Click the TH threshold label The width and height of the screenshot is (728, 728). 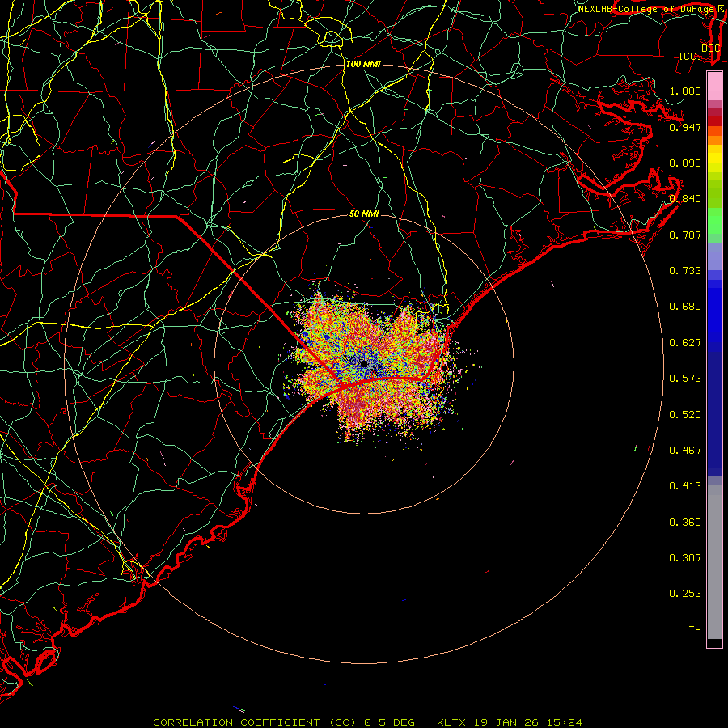tap(695, 630)
